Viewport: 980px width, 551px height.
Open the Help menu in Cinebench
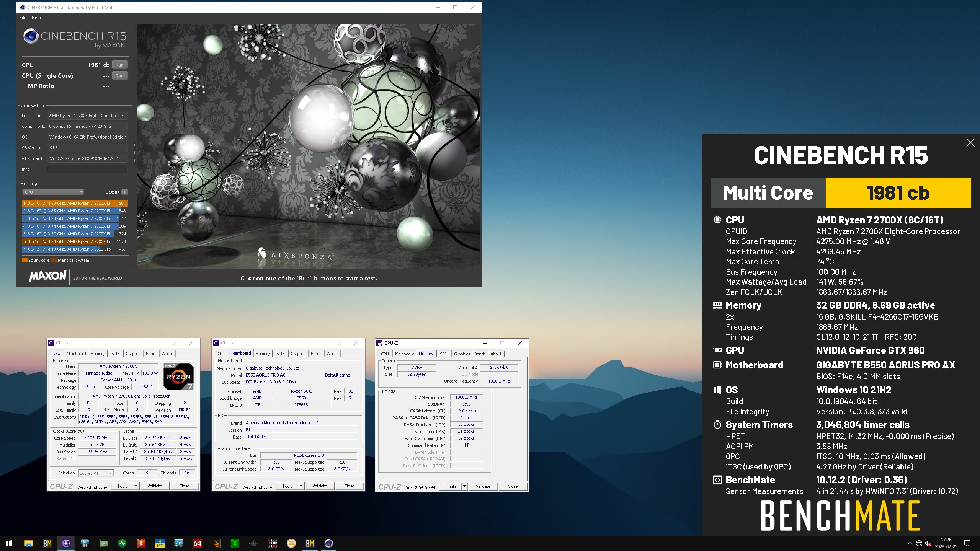tap(36, 18)
